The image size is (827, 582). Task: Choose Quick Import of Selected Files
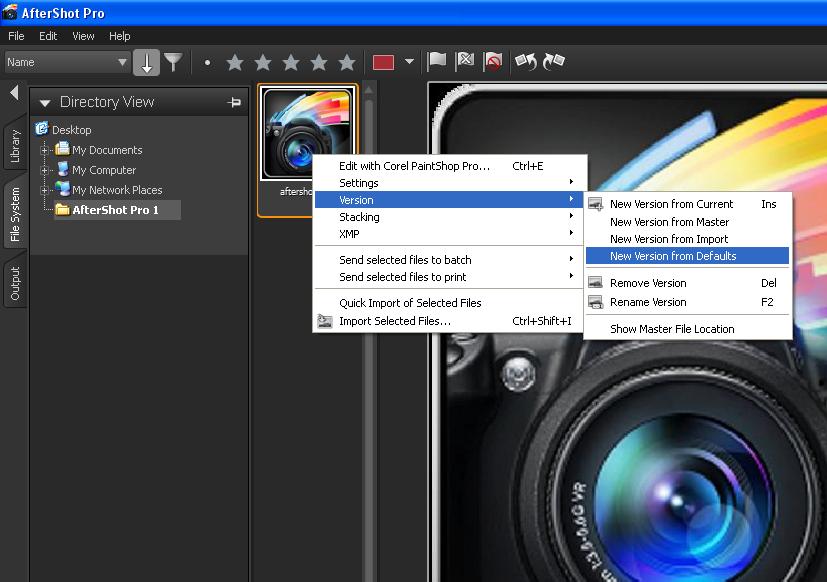pos(449,303)
